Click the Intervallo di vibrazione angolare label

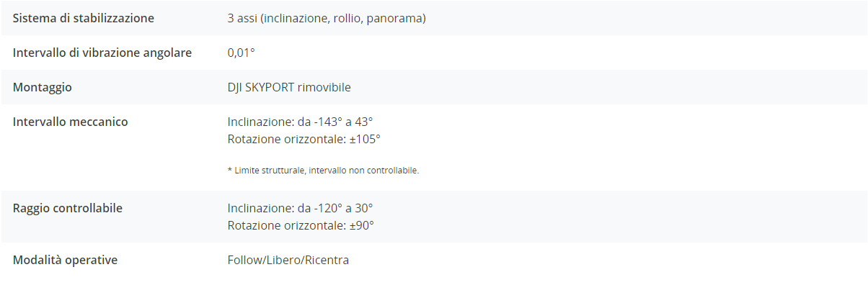tap(102, 53)
